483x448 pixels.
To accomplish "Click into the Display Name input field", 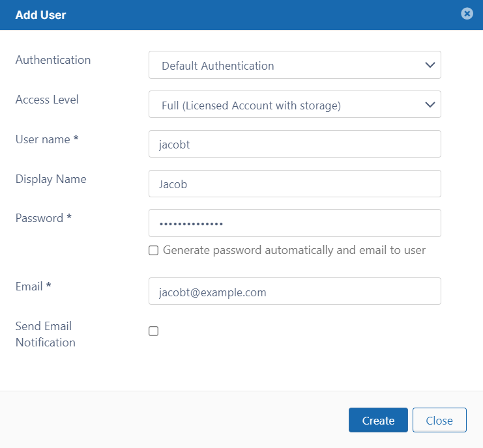I will click(x=295, y=184).
